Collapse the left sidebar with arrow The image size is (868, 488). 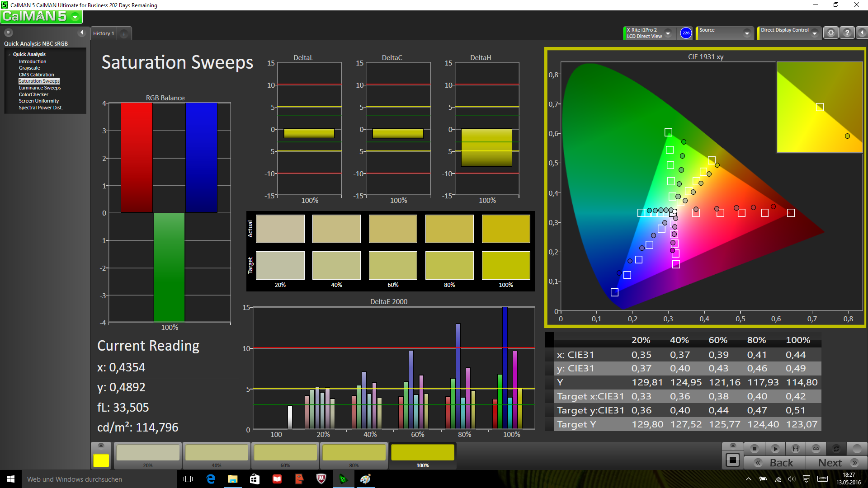[82, 33]
